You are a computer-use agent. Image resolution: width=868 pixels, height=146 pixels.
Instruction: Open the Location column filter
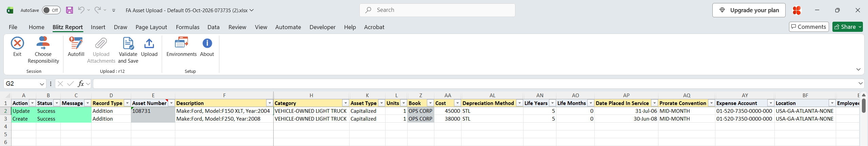(x=832, y=103)
